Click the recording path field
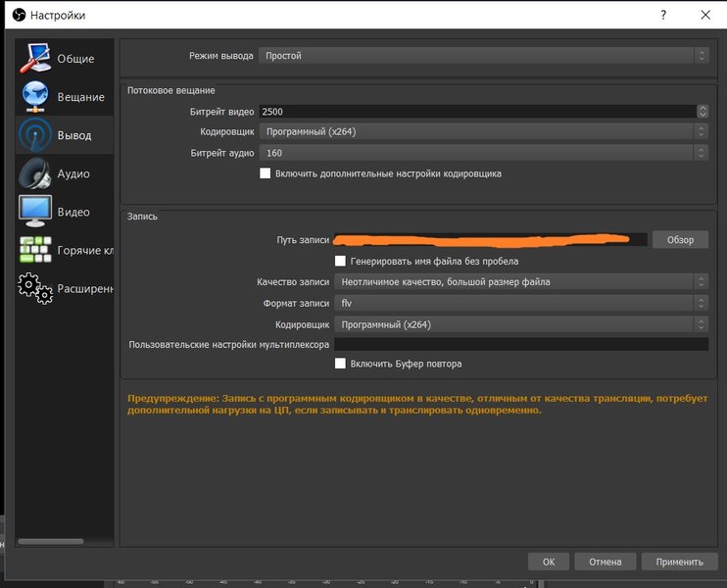The width and height of the screenshot is (727, 588). coord(491,240)
